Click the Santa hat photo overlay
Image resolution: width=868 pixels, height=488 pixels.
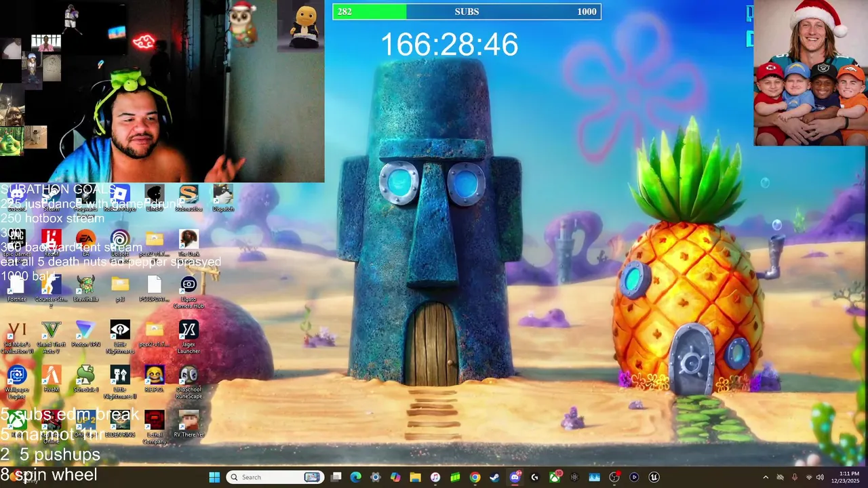tap(810, 73)
